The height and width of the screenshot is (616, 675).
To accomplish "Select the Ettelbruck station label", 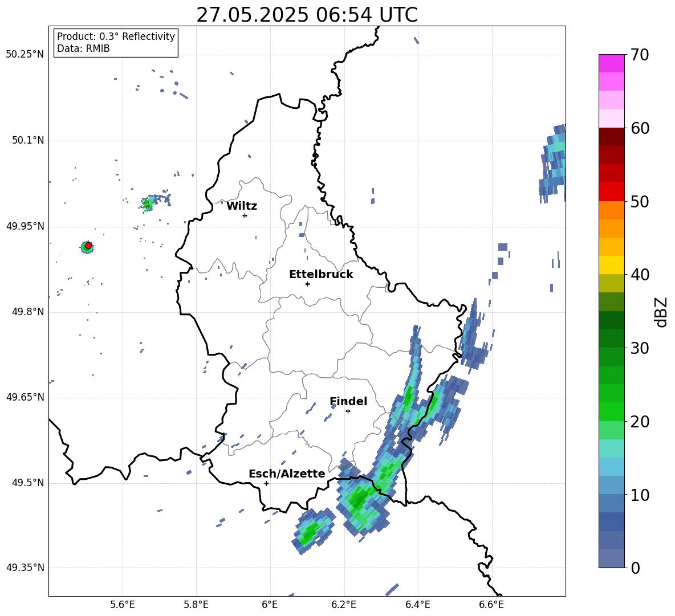I will (x=321, y=275).
